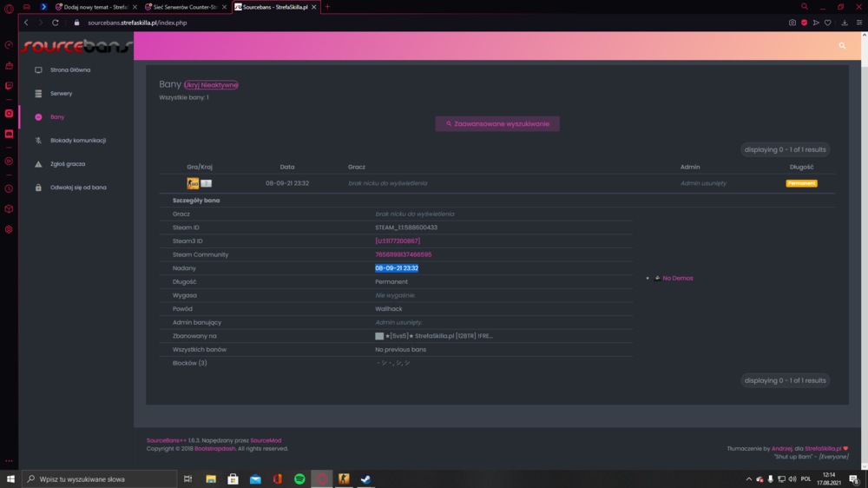Open the ad blocker shield icon

(x=805, y=23)
